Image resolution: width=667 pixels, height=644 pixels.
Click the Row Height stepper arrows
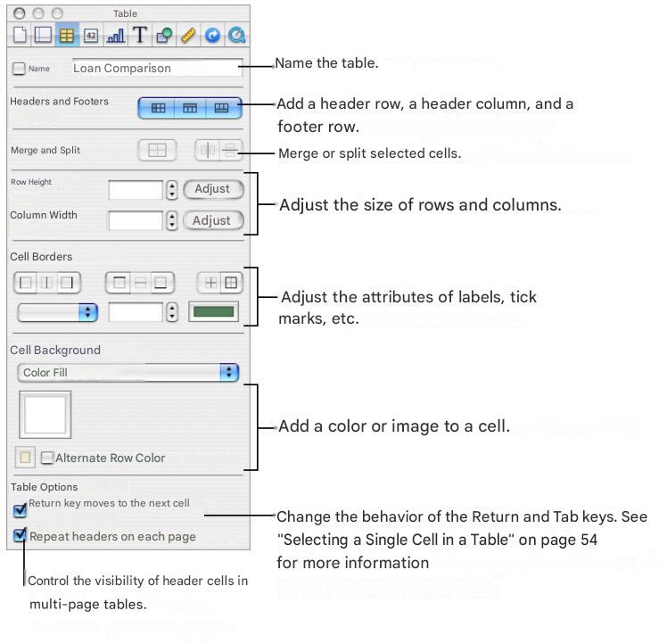point(171,190)
